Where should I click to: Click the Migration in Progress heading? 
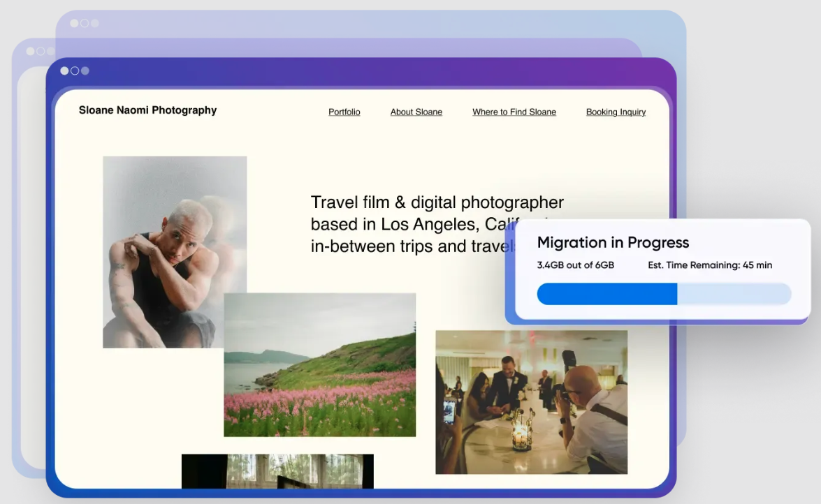coord(613,242)
